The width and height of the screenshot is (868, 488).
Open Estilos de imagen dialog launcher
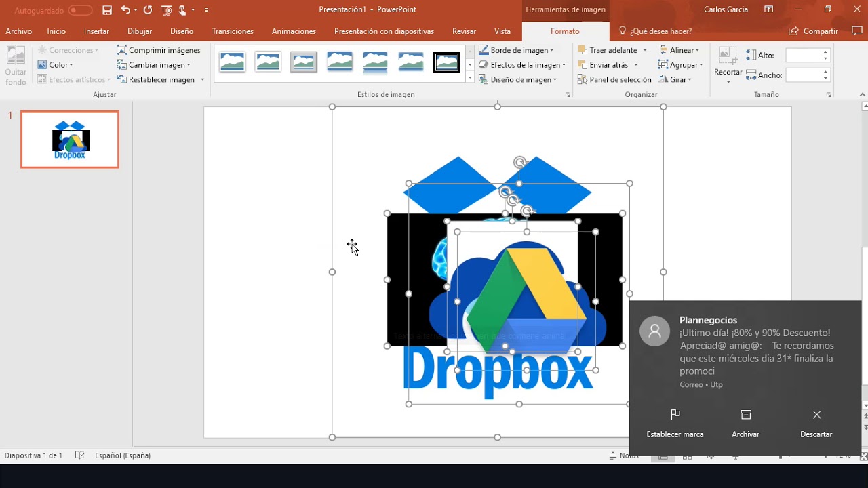(x=568, y=95)
